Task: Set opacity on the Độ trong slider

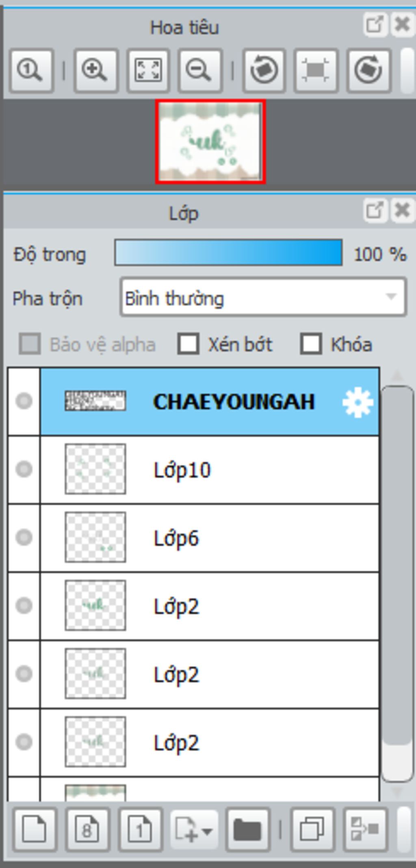Action: tap(228, 253)
